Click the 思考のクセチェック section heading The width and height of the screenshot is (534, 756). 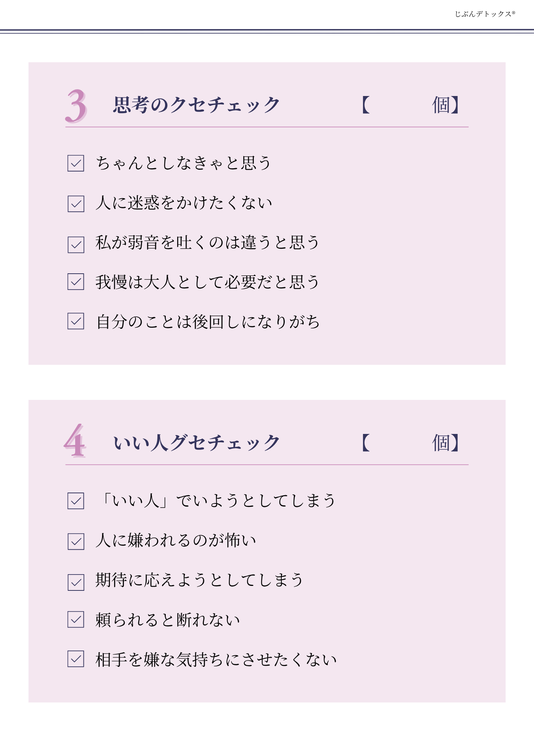point(196,105)
